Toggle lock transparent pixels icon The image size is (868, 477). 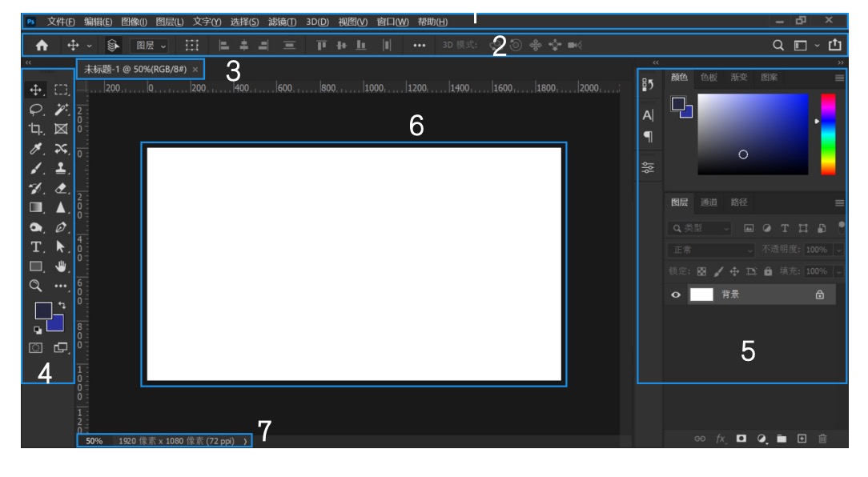[x=702, y=271]
